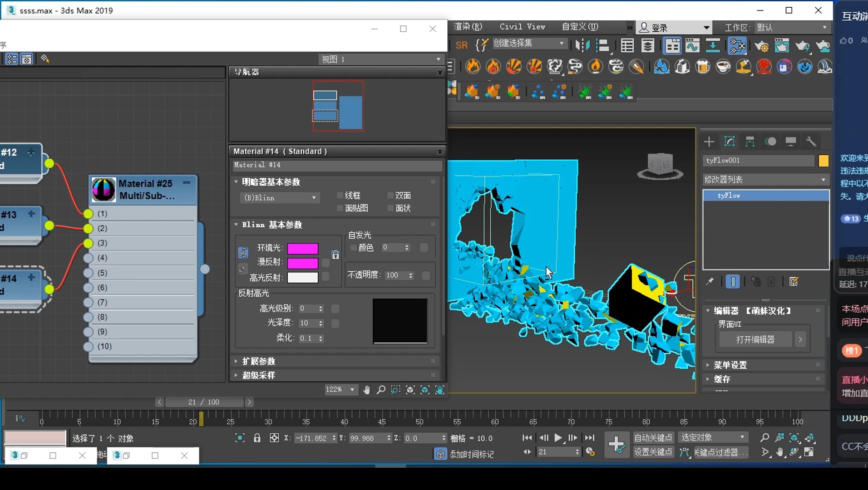Delete the tyFlow modifier with trash icon
This screenshot has height=490, width=868.
click(x=772, y=281)
